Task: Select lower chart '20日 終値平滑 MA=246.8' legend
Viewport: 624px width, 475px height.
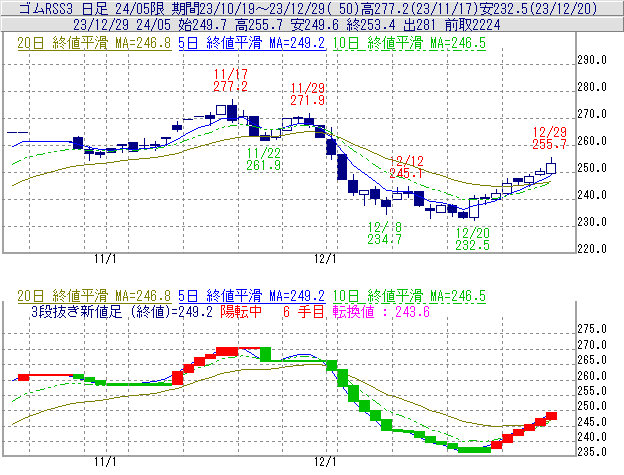Action: point(94,296)
